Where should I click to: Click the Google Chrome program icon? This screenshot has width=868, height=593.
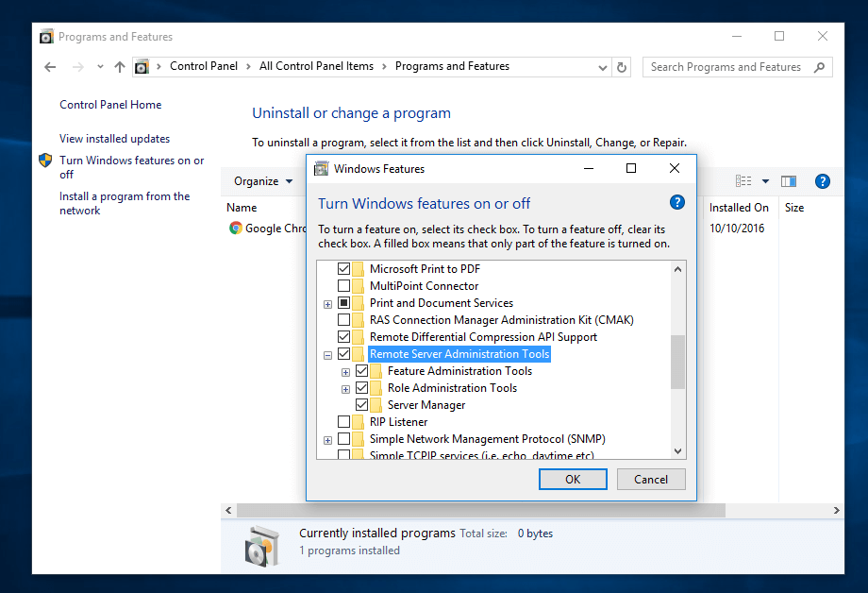click(235, 228)
